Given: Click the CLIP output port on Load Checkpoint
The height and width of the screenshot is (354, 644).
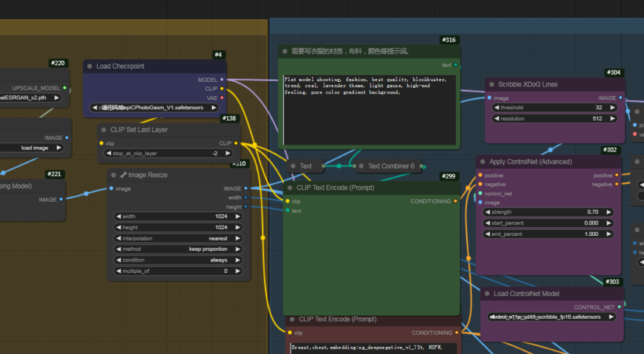Looking at the screenshot, I should (x=222, y=88).
